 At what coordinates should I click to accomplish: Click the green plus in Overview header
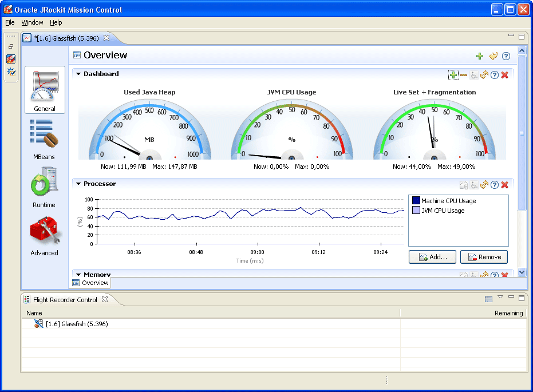coord(480,56)
